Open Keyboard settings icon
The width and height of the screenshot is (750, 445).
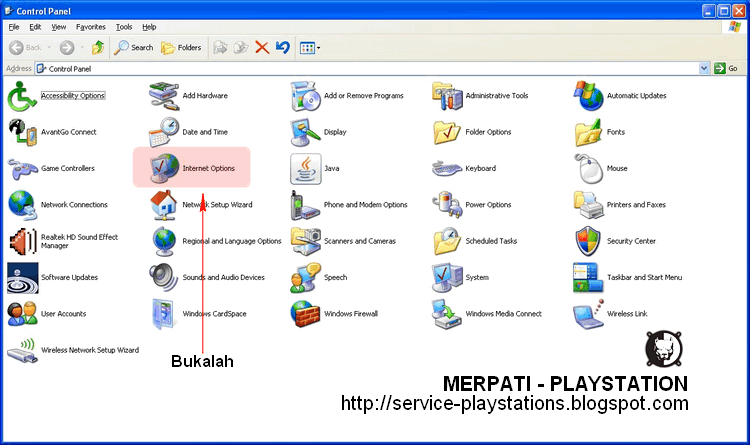[447, 168]
